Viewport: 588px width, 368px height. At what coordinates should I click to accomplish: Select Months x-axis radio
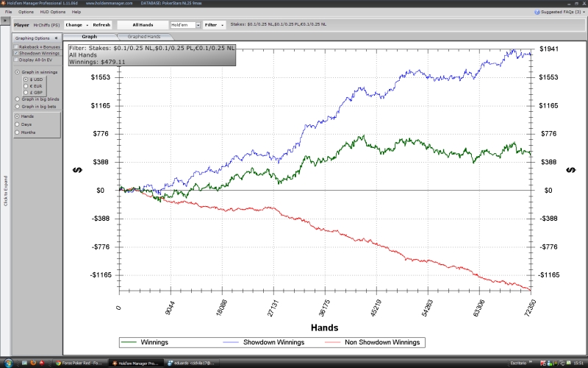tap(17, 132)
